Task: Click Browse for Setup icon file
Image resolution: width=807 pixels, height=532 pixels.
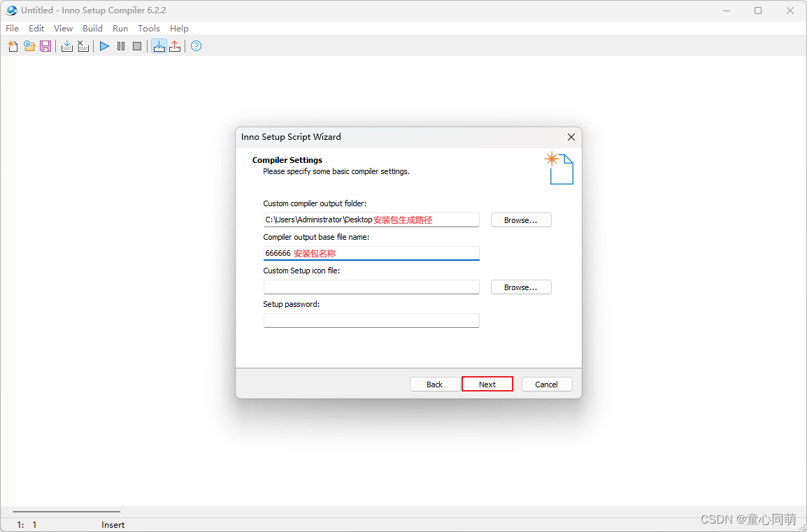Action: point(521,287)
